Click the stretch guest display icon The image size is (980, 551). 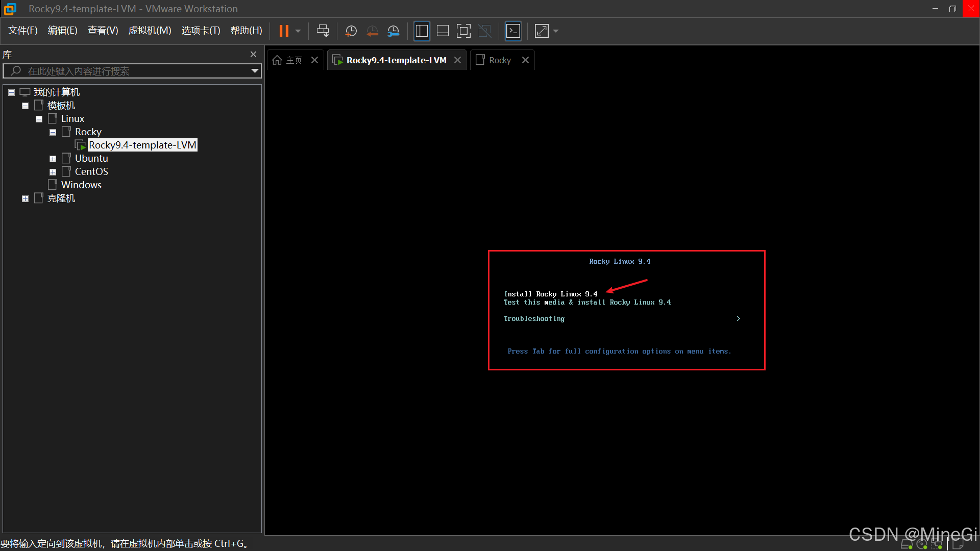click(542, 31)
